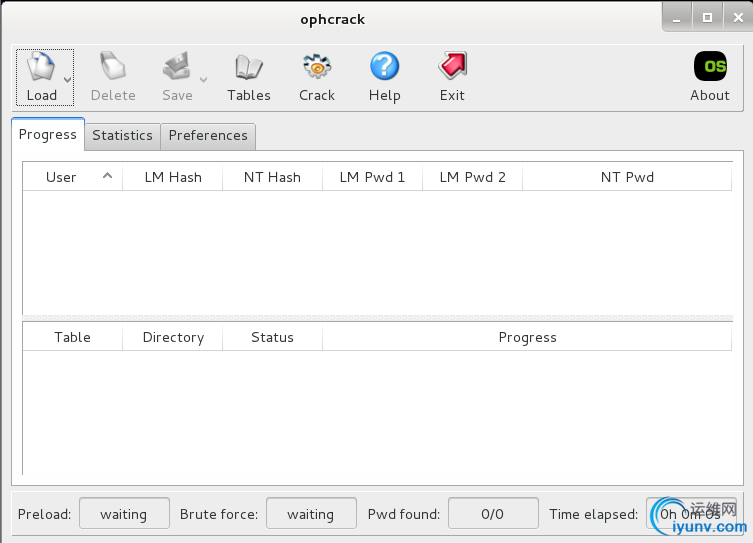Image resolution: width=753 pixels, height=543 pixels.
Task: Open the Help question mark icon
Action: (x=384, y=68)
